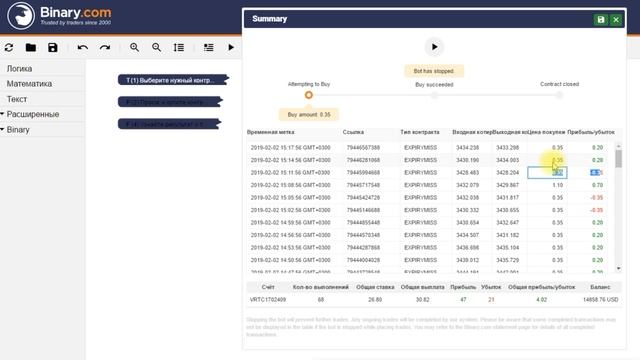Image resolution: width=640 pixels, height=360 pixels.
Task: Zoom out of the workspace
Action: tap(156, 47)
